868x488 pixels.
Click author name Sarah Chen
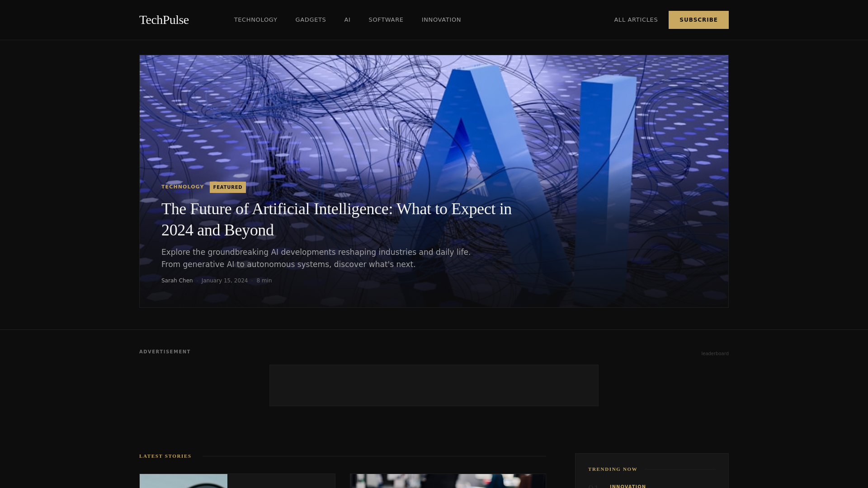tap(177, 281)
